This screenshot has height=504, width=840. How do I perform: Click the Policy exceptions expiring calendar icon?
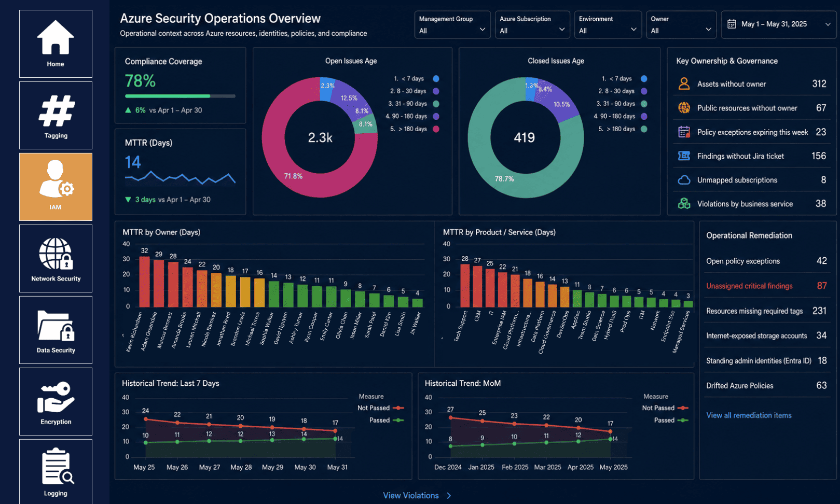684,132
